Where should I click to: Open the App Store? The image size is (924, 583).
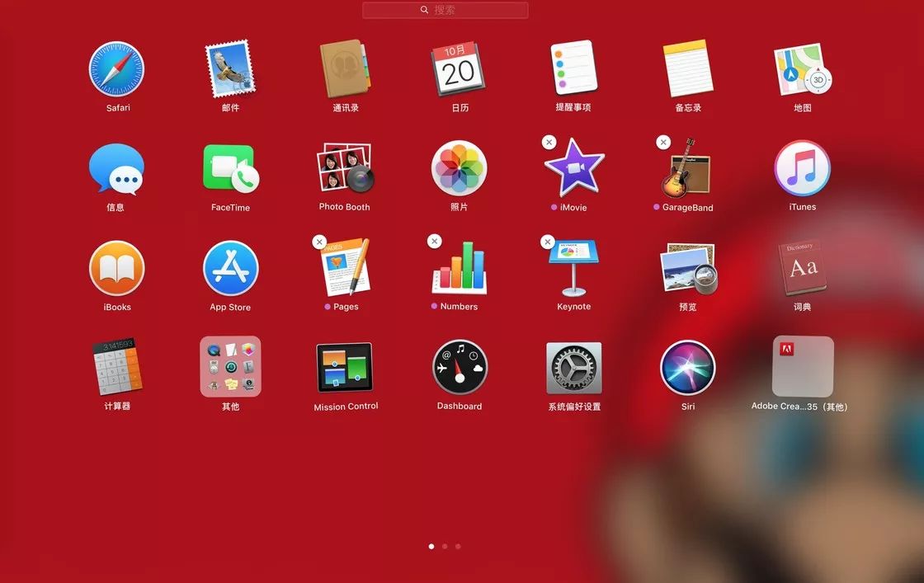click(230, 269)
